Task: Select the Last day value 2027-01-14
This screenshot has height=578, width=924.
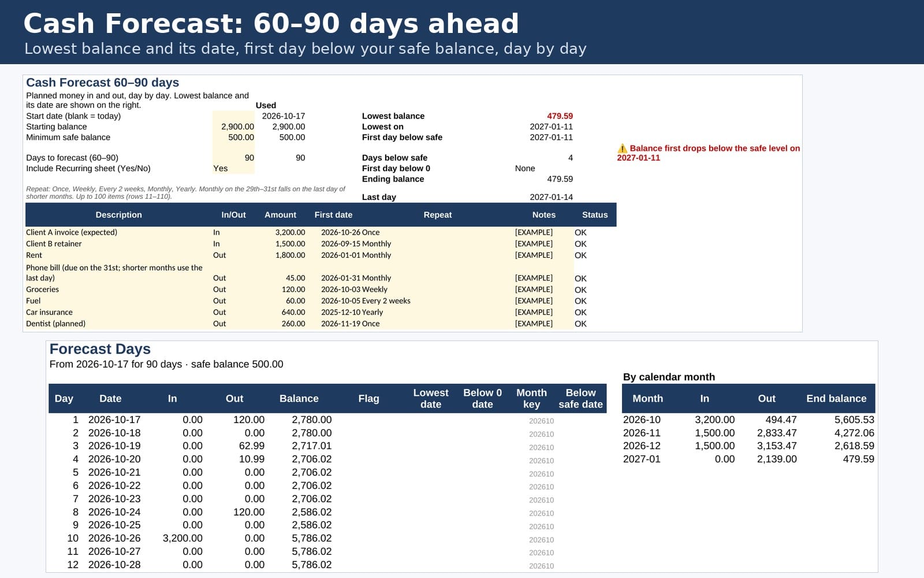Action: 551,197
